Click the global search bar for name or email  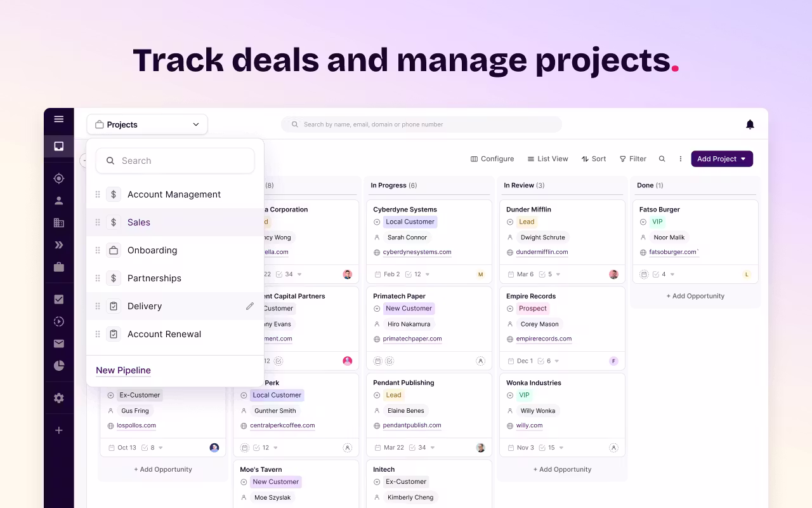tap(422, 124)
